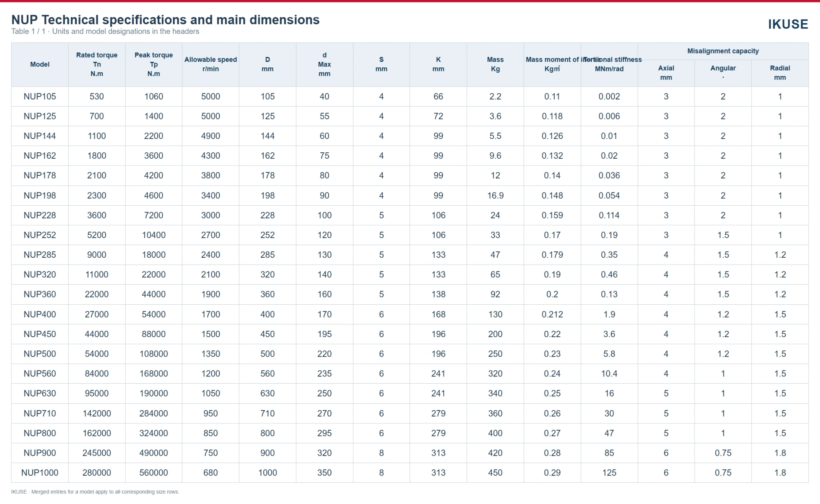
Task: Select the Rated torque column header
Action: (97, 64)
